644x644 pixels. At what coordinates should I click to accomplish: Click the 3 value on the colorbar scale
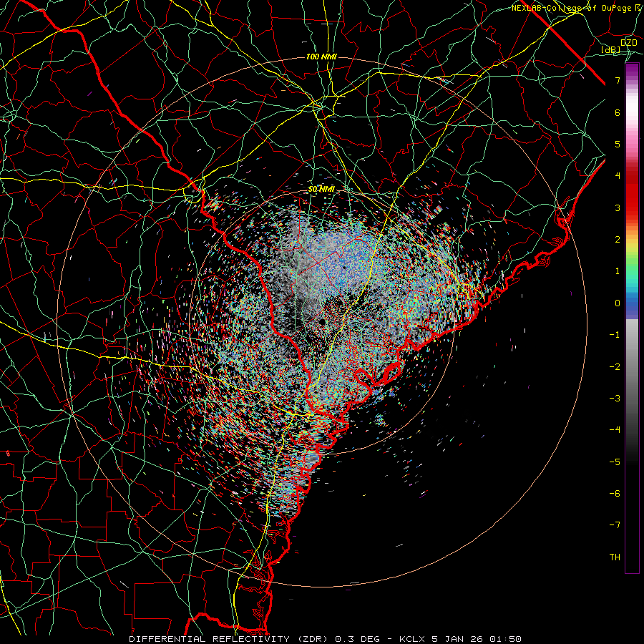[618, 208]
